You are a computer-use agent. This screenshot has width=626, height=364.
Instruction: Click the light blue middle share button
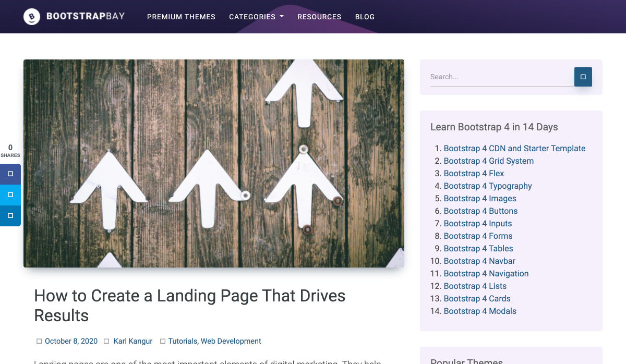coord(10,195)
